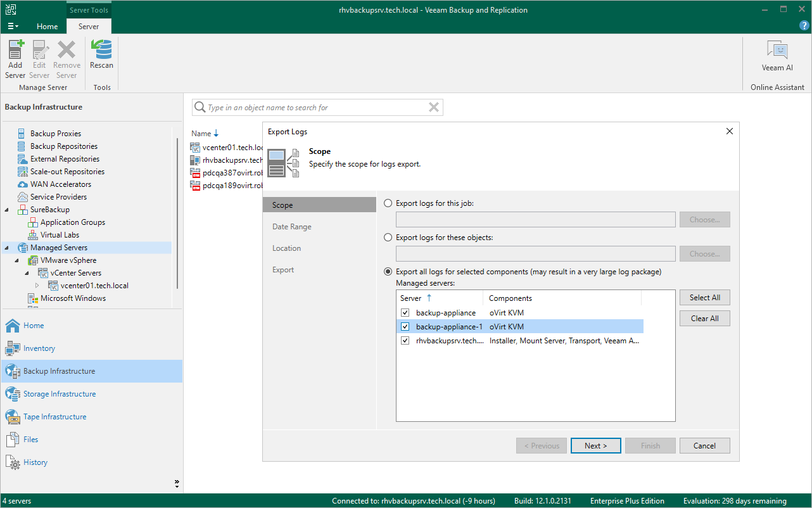Click the Files navigation pane icon
812x508 pixels.
point(13,440)
